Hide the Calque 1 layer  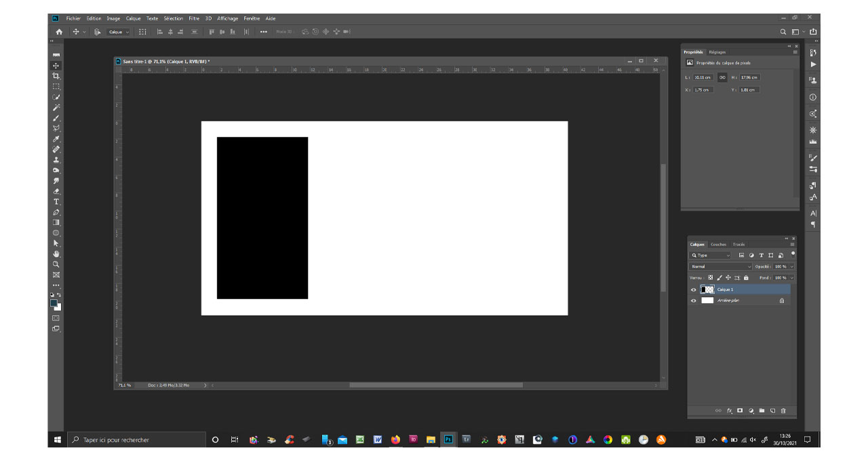(x=693, y=289)
